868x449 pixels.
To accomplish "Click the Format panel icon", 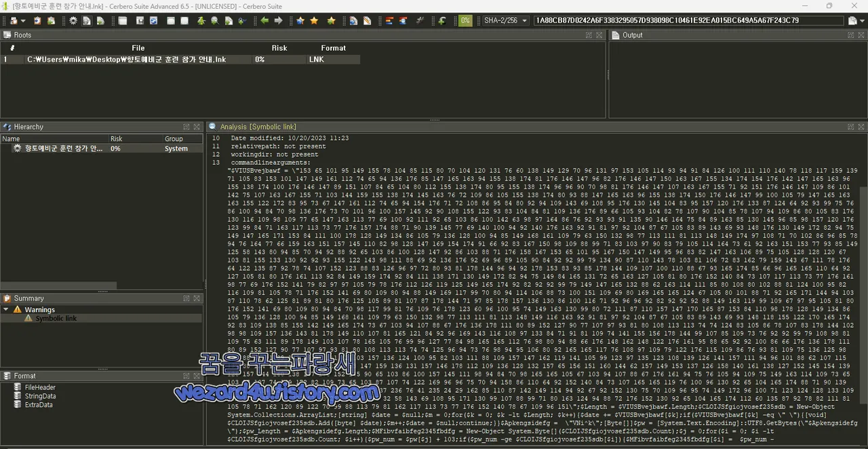I will click(7, 376).
